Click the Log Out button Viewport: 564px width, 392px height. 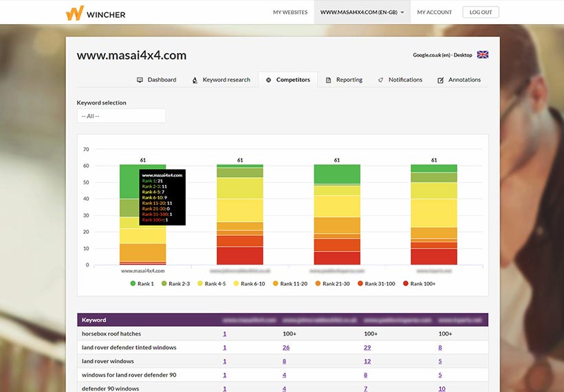(x=481, y=12)
